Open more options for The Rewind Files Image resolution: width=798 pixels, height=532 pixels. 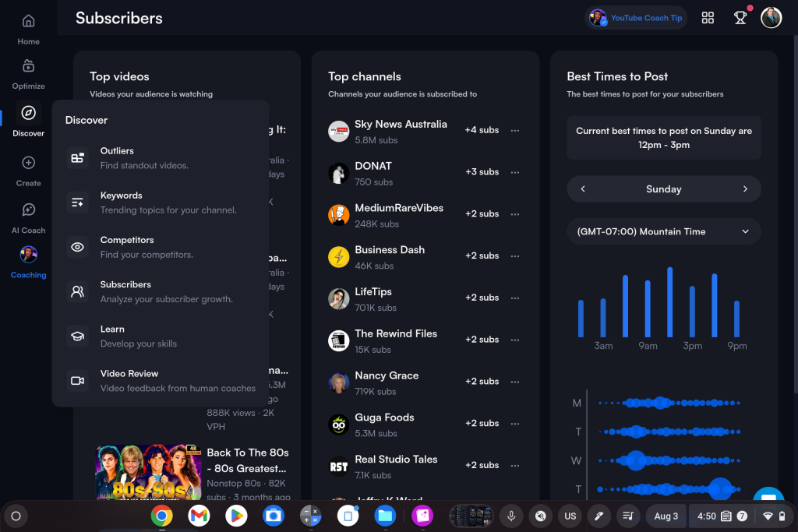click(515, 340)
